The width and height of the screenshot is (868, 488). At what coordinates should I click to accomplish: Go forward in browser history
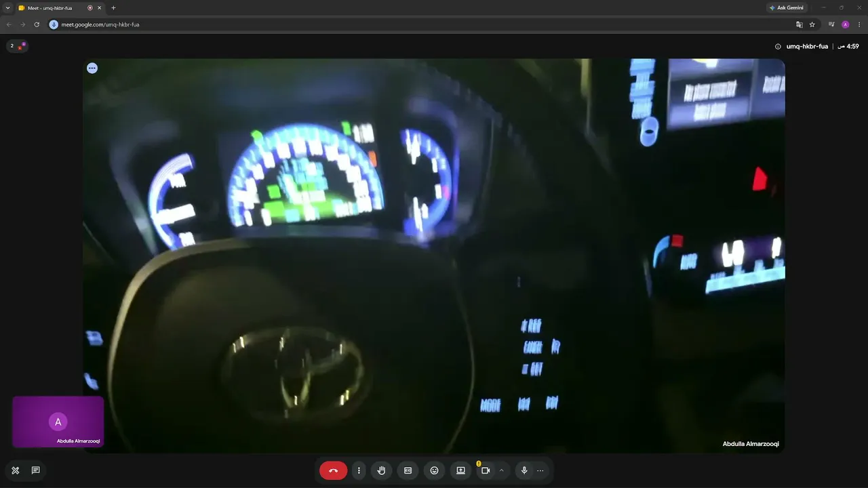coord(22,24)
